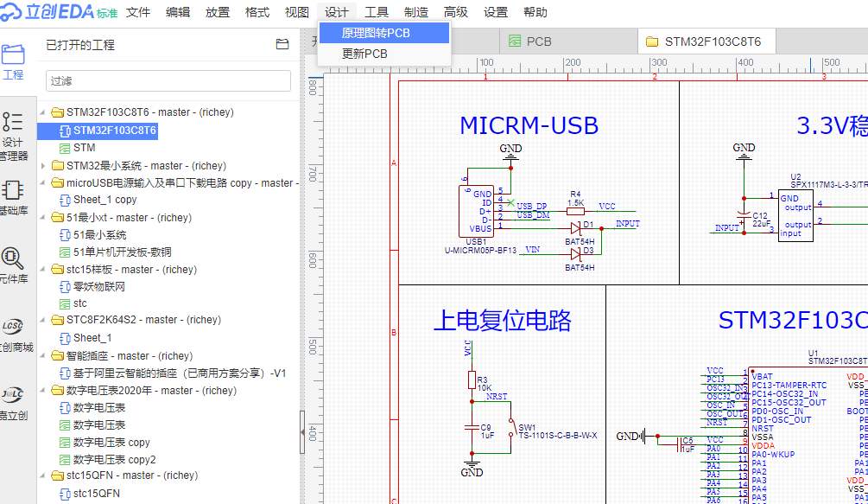Open the 放置 menu
Viewport: 868px width, 504px height.
[x=218, y=12]
